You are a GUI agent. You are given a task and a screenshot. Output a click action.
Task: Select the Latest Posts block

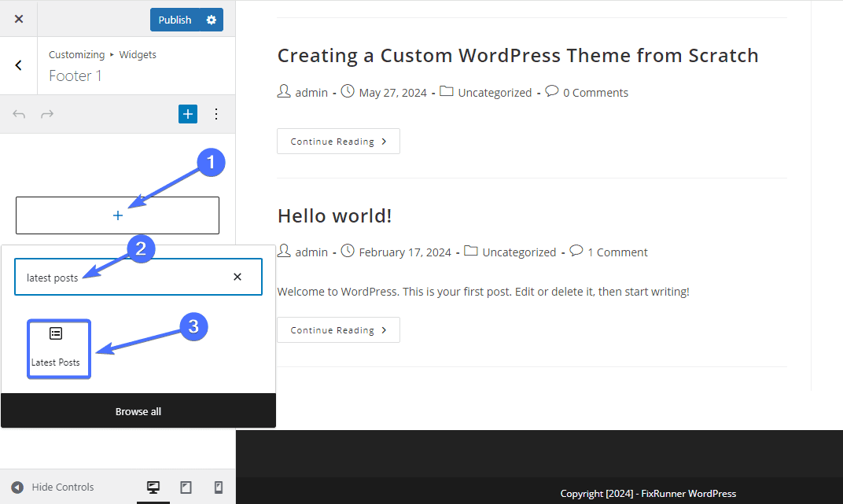point(59,349)
